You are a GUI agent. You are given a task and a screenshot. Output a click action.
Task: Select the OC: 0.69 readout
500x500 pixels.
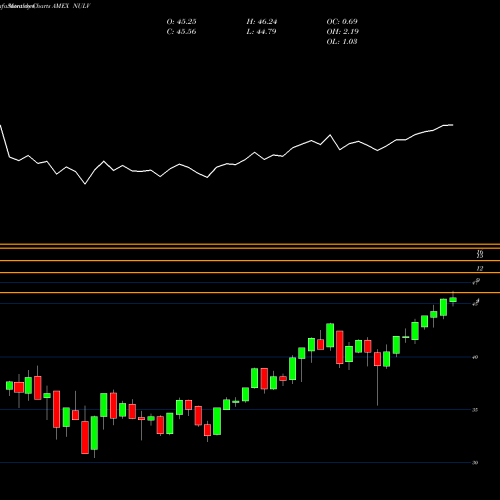(342, 22)
